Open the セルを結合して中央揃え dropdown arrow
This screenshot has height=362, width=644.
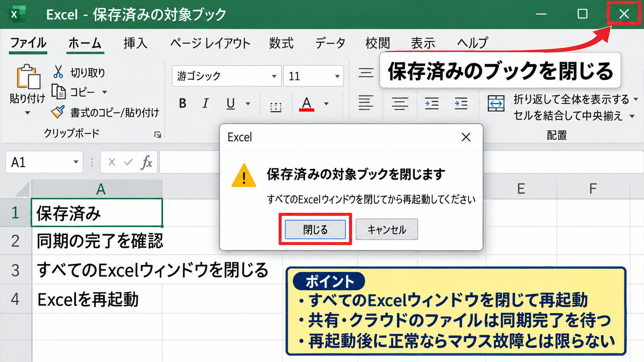632,116
